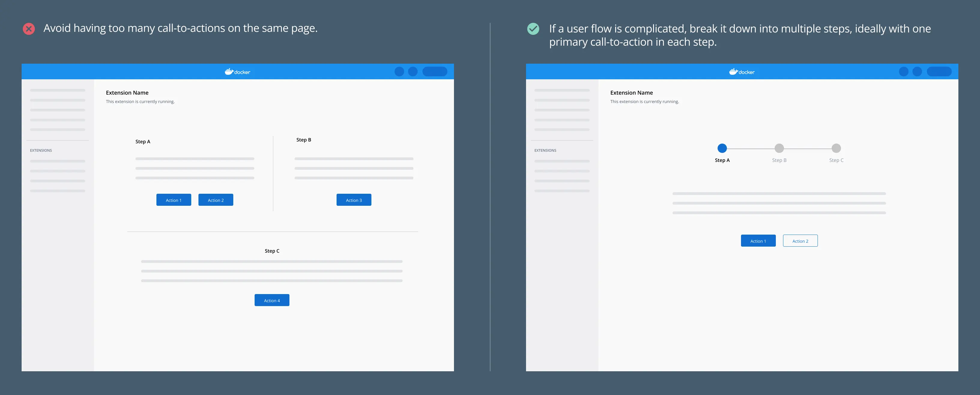The width and height of the screenshot is (980, 395).
Task: Click Action 2 button in Step A
Action: 216,200
